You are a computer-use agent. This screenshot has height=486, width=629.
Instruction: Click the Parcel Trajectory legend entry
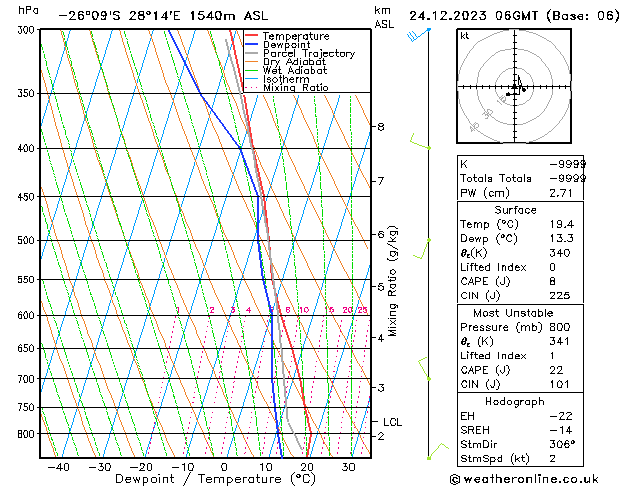pos(300,53)
